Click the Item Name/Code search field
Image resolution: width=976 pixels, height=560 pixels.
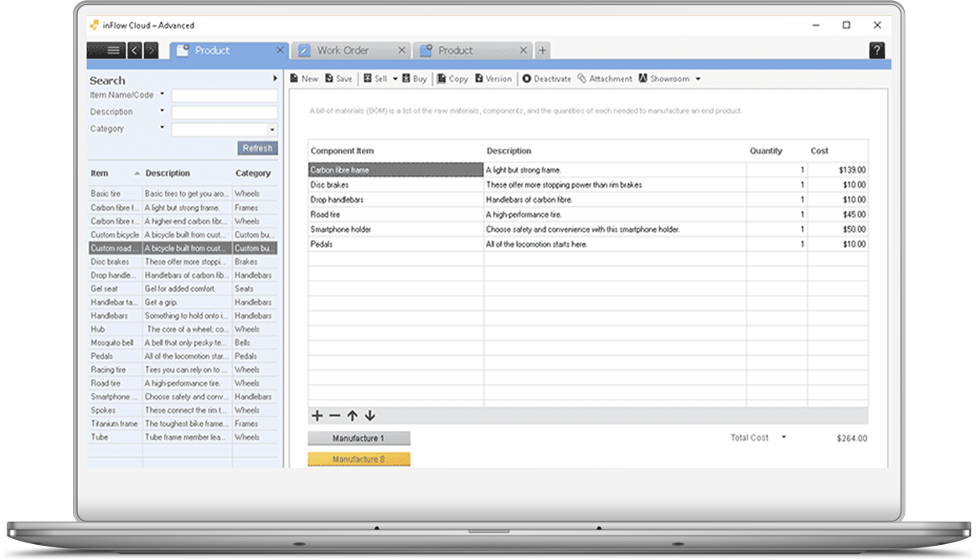point(224,95)
